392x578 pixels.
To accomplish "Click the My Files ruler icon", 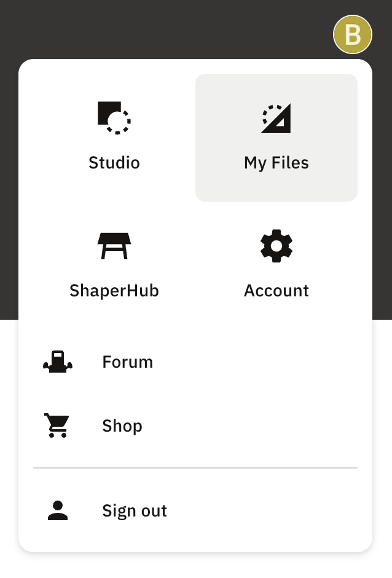I will 276,117.
